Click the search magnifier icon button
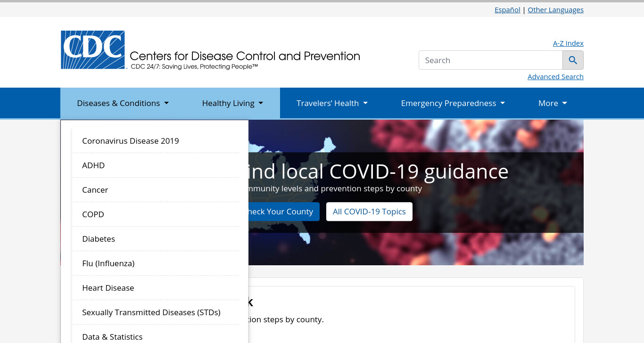The width and height of the screenshot is (644, 343). tap(573, 60)
